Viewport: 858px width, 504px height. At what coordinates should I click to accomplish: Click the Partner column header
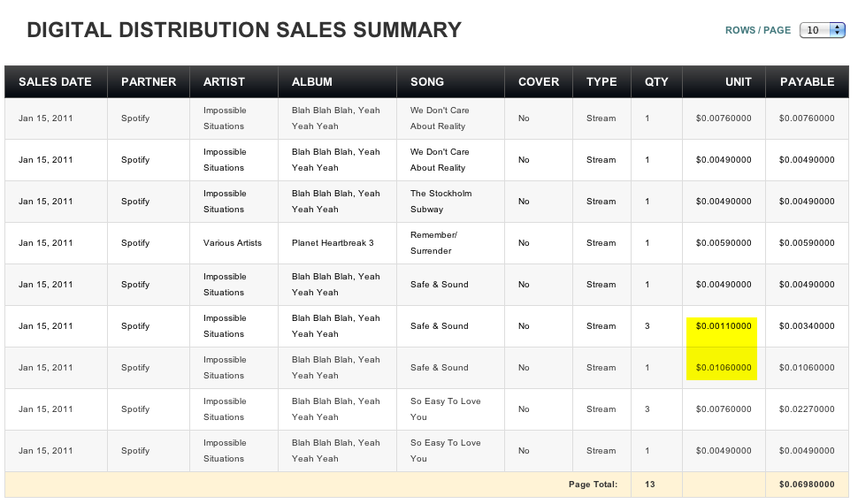[149, 82]
